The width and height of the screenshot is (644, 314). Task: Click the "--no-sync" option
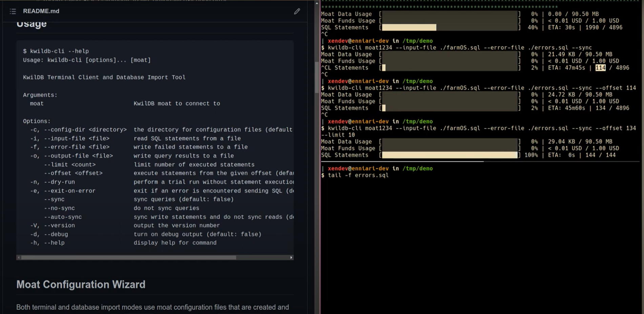point(59,208)
